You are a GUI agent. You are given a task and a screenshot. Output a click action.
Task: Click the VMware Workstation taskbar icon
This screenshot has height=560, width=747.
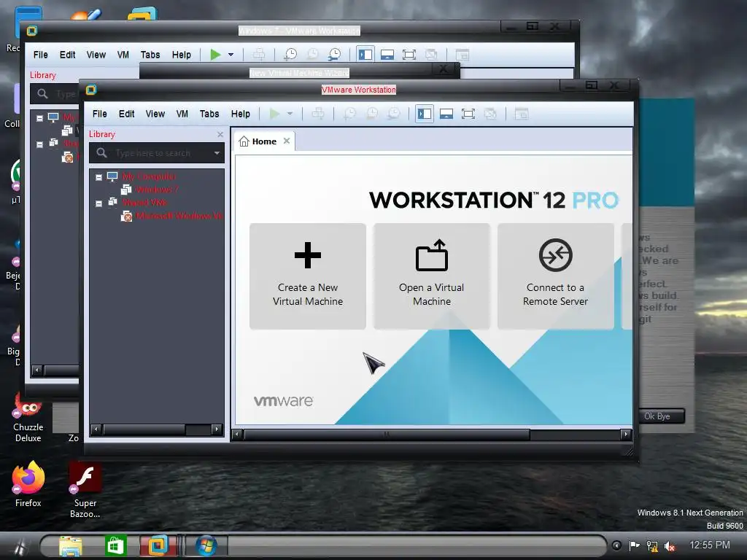tap(158, 545)
